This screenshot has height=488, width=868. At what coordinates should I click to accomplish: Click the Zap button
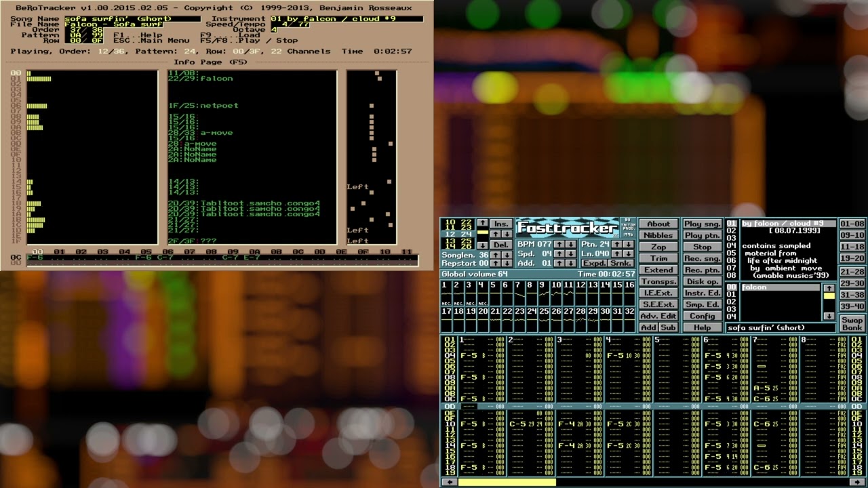click(x=658, y=247)
